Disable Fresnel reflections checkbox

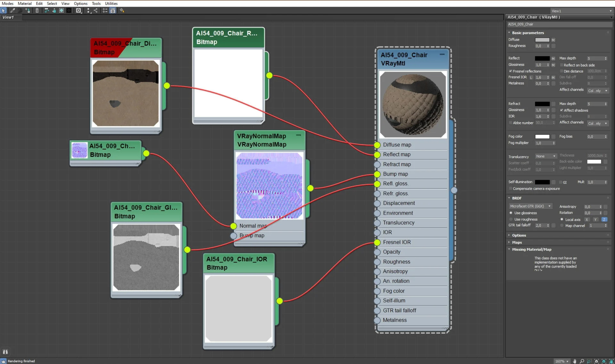(x=511, y=71)
